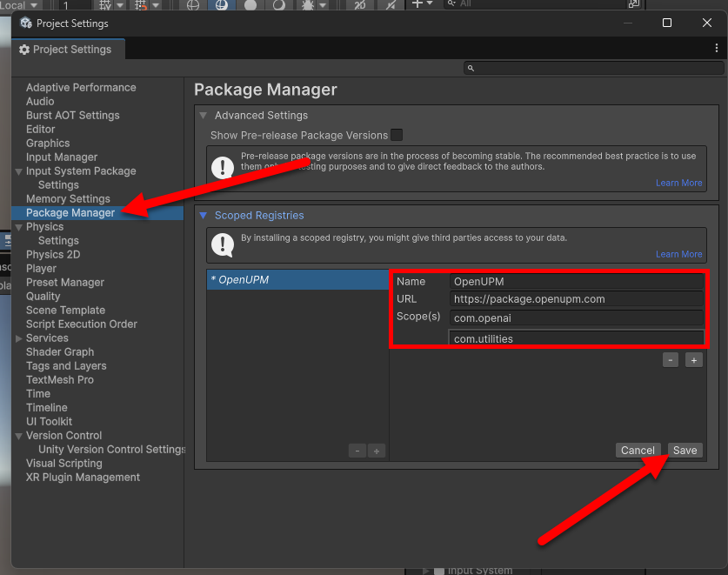The width and height of the screenshot is (728, 575).
Task: Click the magnifier icon in the settings search
Action: [471, 68]
